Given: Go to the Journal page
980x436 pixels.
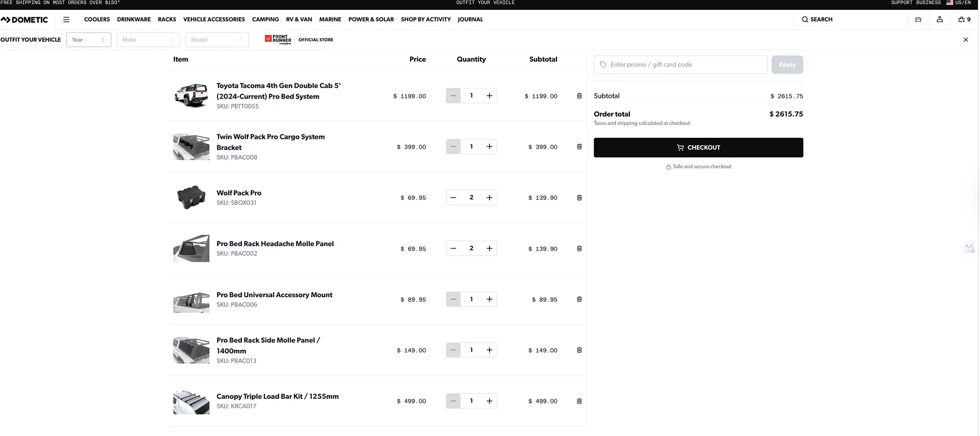Looking at the screenshot, I should pos(470,20).
